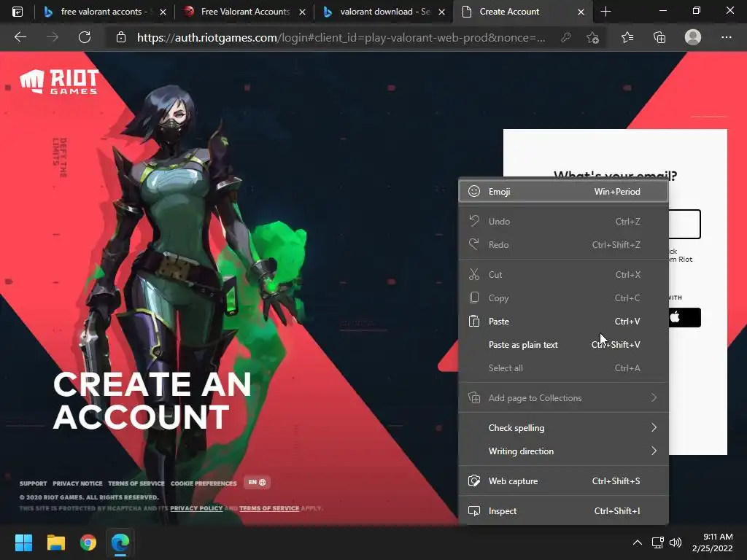
Task: Show hidden system tray icons chevron
Action: [637, 542]
